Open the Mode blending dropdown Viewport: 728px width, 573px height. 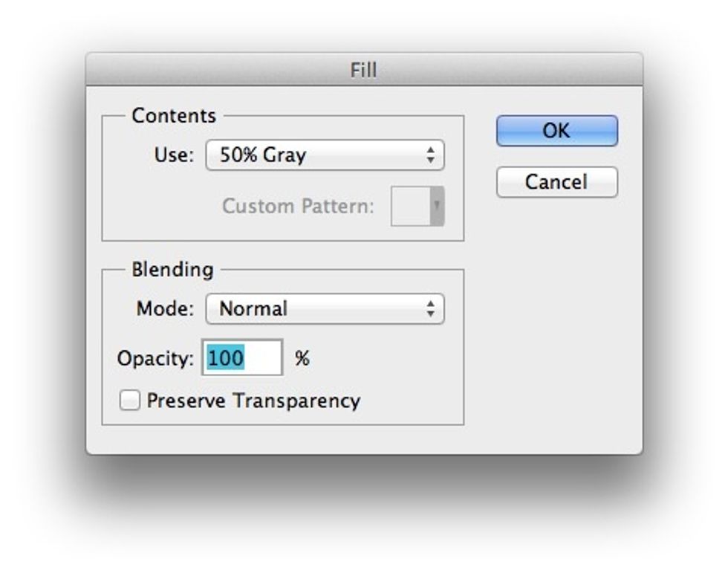coord(319,308)
